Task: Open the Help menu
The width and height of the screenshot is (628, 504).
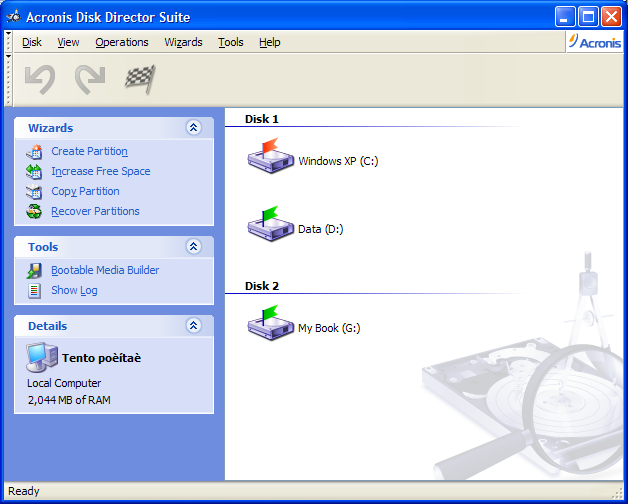Action: 270,42
